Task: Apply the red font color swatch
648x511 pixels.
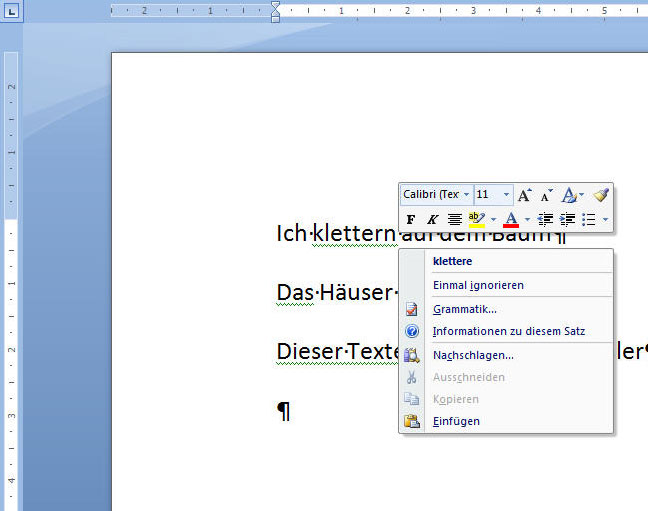Action: point(511,219)
